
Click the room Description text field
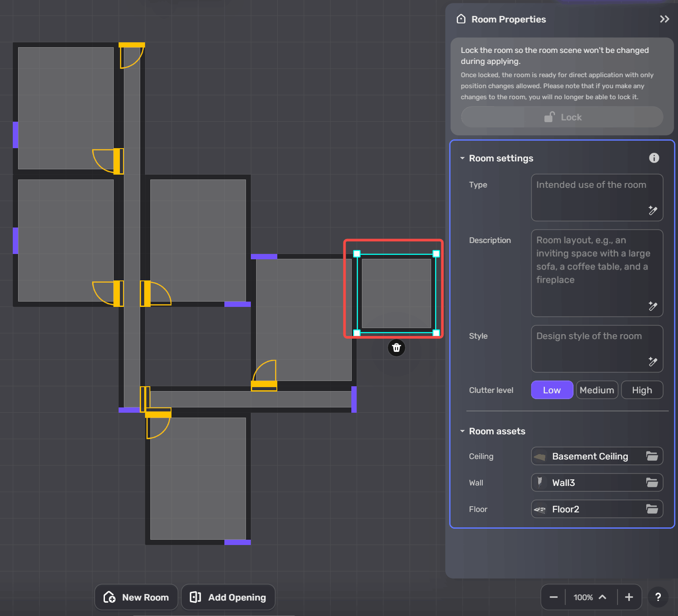pos(591,269)
